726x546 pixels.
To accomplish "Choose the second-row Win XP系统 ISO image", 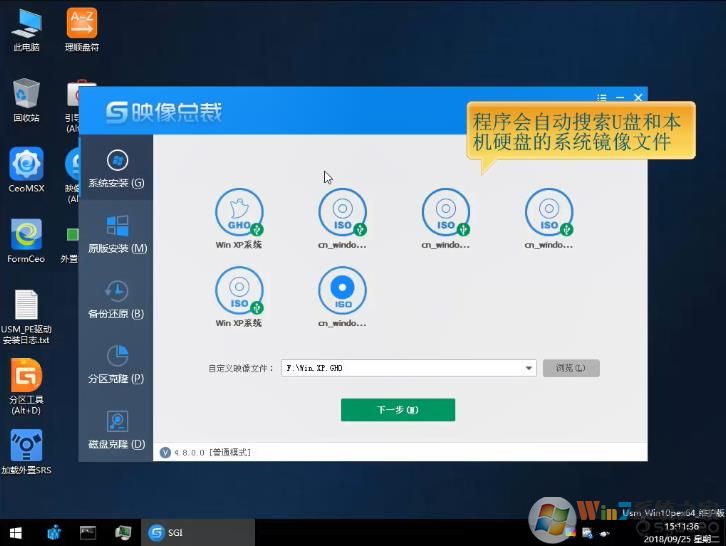I will coord(239,291).
